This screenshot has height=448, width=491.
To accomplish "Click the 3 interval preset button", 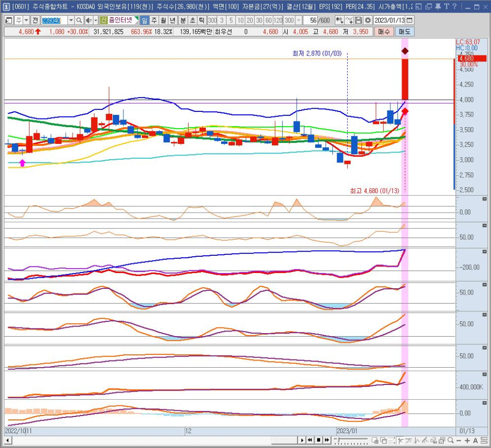I will [222, 20].
